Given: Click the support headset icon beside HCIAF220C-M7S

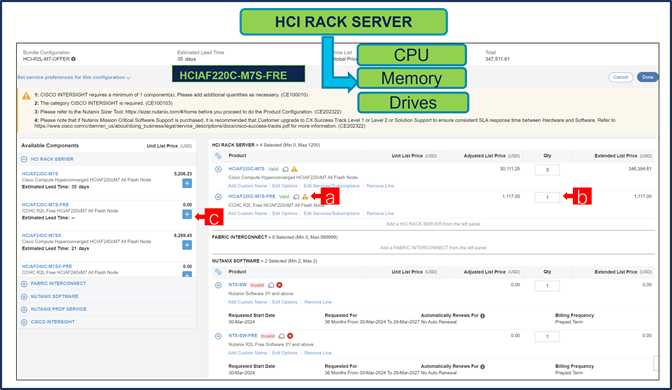Looking at the screenshot, I should 285,169.
